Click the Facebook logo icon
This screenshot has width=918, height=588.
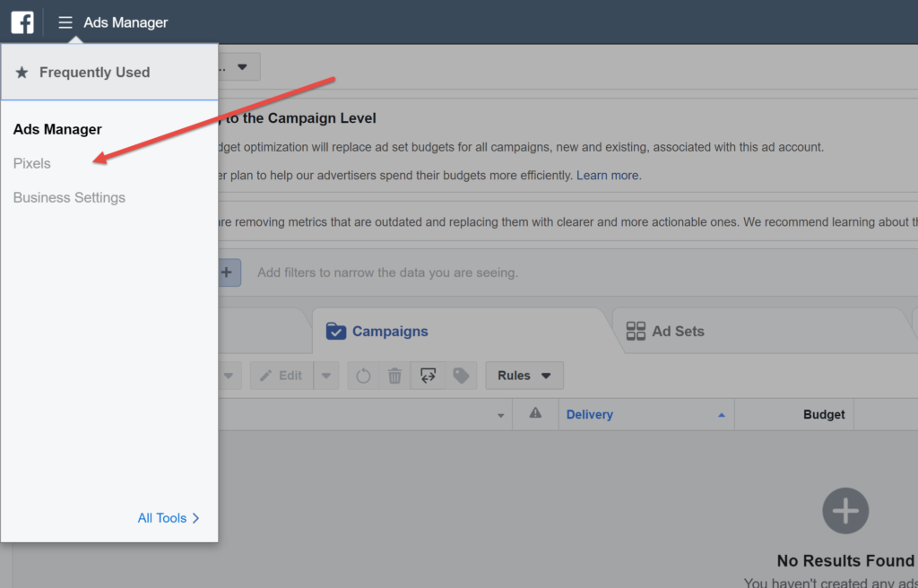22,22
